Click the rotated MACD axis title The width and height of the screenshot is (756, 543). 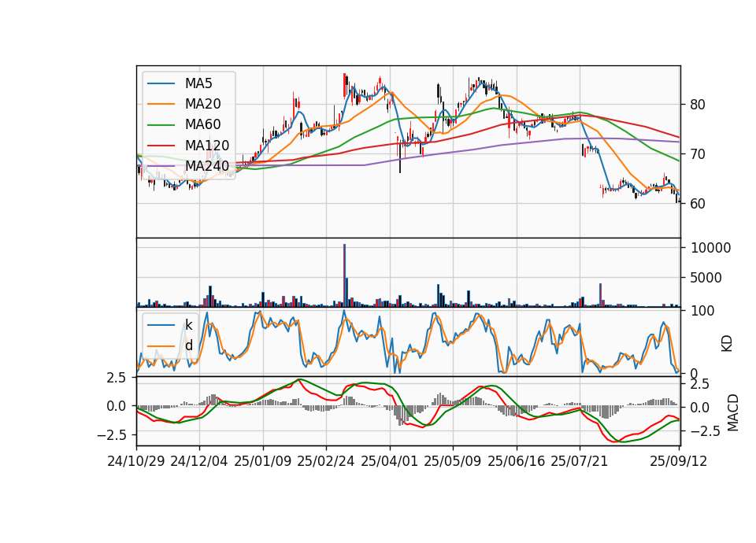[x=733, y=412]
